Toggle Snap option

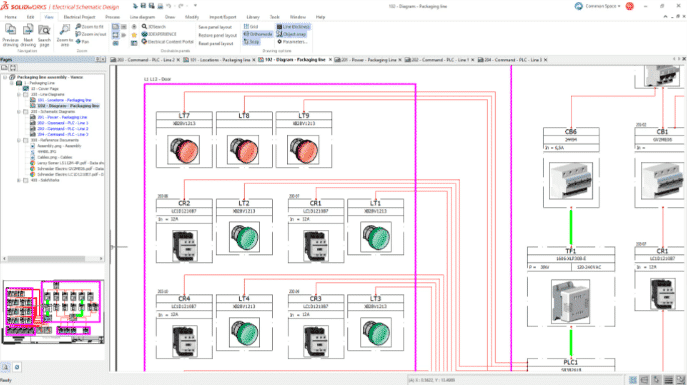[x=251, y=42]
